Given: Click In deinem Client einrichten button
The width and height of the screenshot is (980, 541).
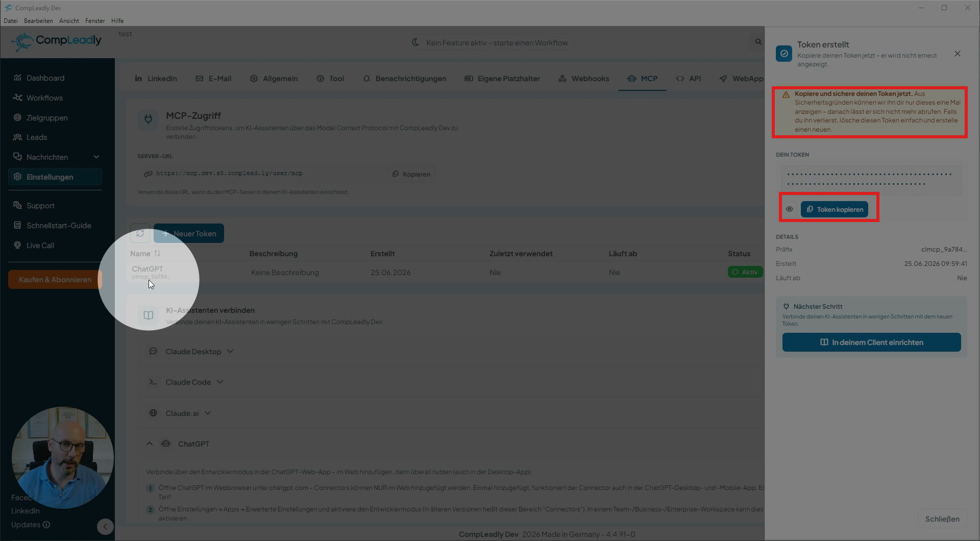Looking at the screenshot, I should point(871,342).
